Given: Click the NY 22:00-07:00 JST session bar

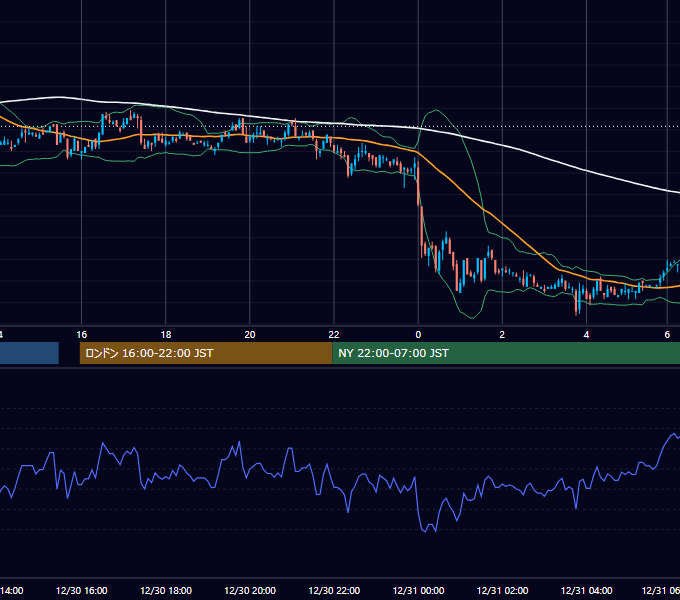Looking at the screenshot, I should (x=506, y=353).
